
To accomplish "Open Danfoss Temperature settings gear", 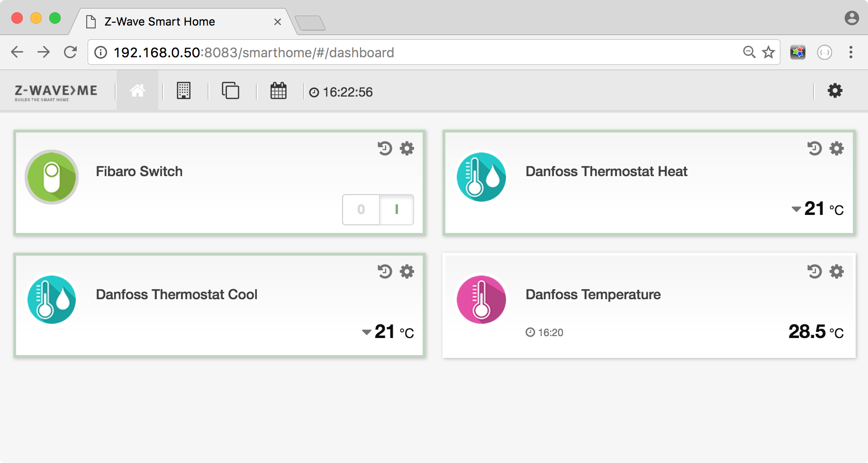I will click(837, 271).
